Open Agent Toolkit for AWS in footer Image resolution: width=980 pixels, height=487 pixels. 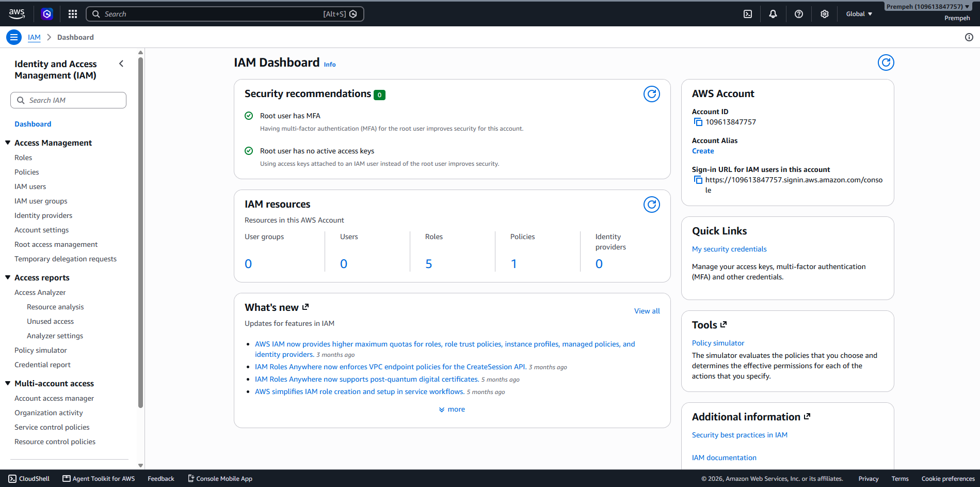coord(99,479)
